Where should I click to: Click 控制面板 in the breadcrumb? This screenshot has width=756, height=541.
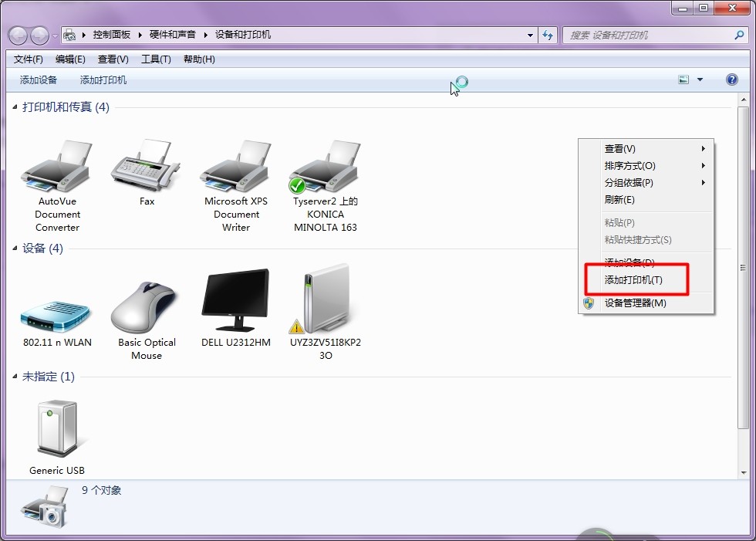click(112, 35)
